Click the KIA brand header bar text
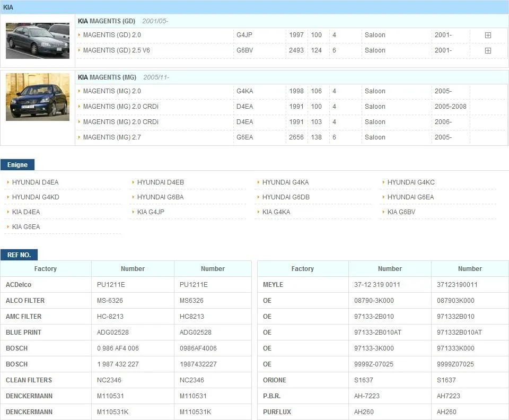Viewport: 509px width, 420px height. (x=8, y=7)
